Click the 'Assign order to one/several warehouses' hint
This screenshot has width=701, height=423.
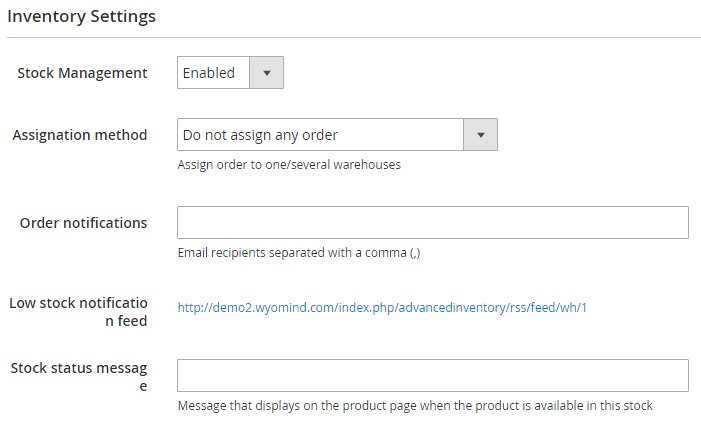click(x=289, y=165)
